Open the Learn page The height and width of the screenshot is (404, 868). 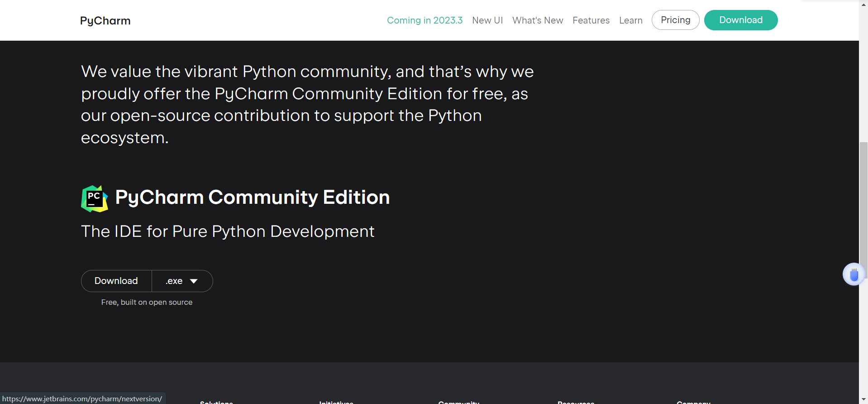[x=631, y=20]
